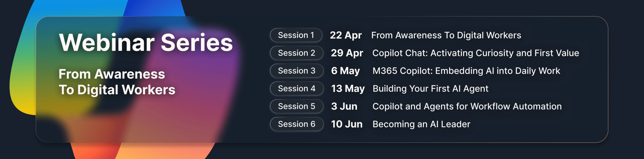644x159 pixels.
Task: Open Becoming an AI Leader
Action: [421, 124]
